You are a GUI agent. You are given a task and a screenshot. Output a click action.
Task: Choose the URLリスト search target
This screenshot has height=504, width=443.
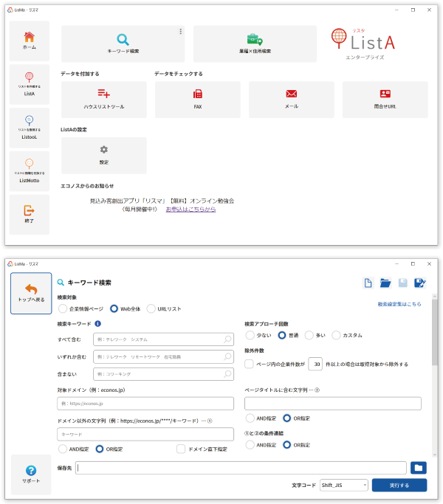point(151,308)
